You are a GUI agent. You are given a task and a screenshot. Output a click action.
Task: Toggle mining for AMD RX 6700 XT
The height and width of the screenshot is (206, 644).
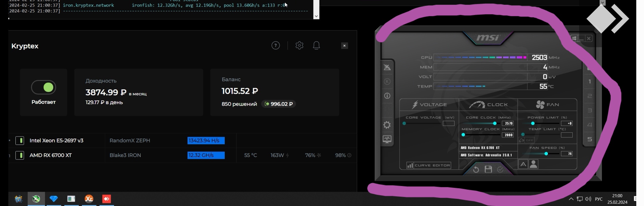[20, 155]
